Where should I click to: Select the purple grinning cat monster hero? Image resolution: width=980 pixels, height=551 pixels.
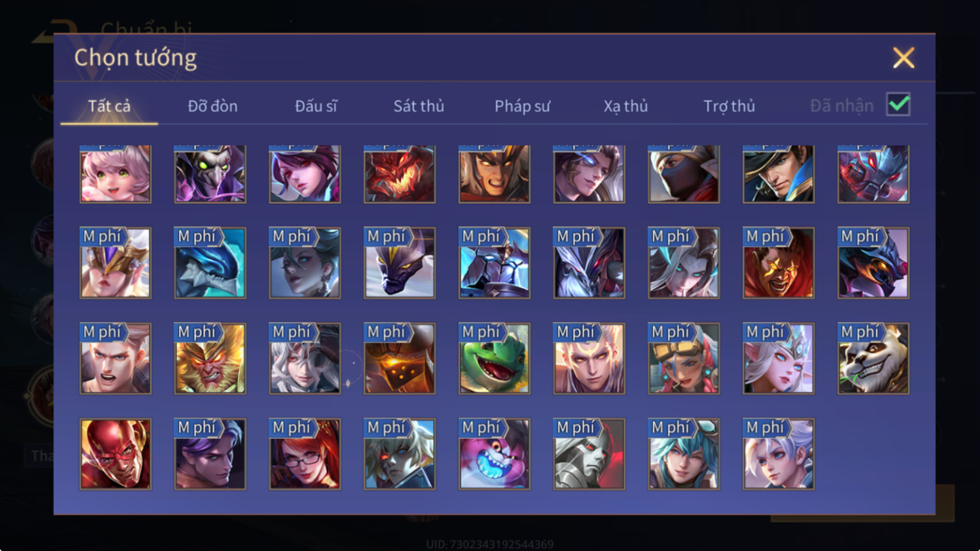pyautogui.click(x=494, y=454)
